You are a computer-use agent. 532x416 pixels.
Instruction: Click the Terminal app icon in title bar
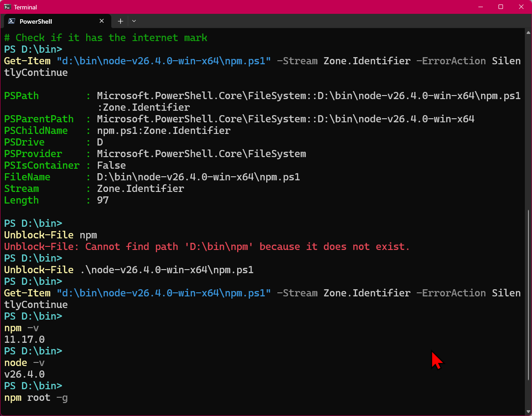coord(7,7)
